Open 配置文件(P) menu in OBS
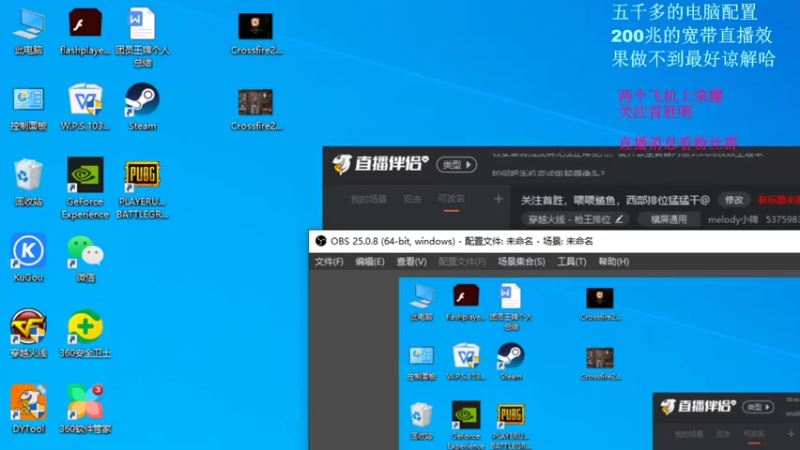Viewport: 800px width, 450px height. pyautogui.click(x=462, y=262)
